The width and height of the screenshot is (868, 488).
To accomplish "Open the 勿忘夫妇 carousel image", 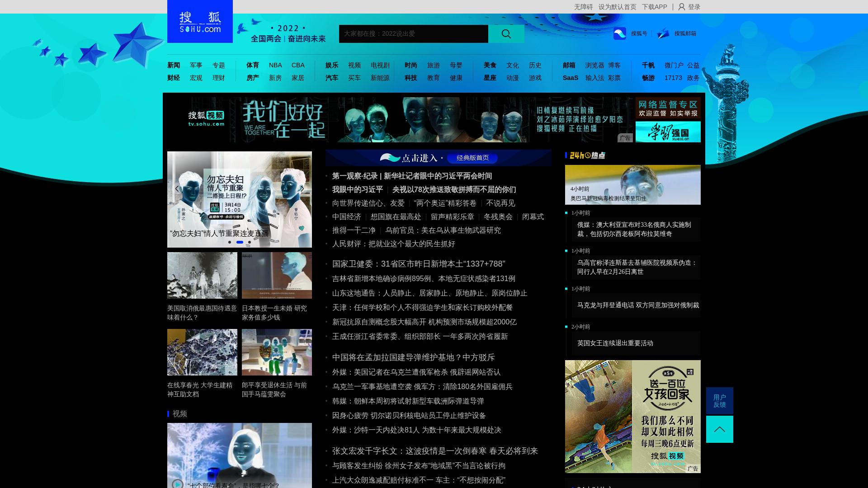I will tap(240, 199).
